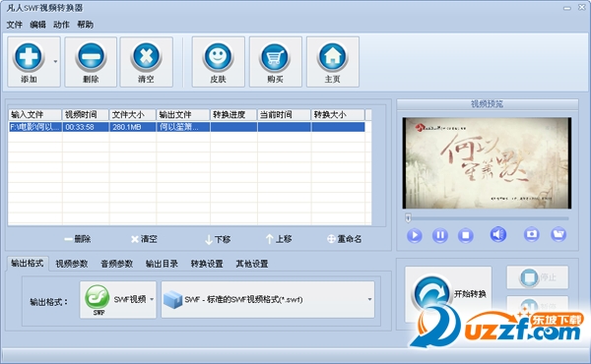The height and width of the screenshot is (364, 591).
Task: Click the duration cell 00:33:58
Action: pyautogui.click(x=86, y=127)
